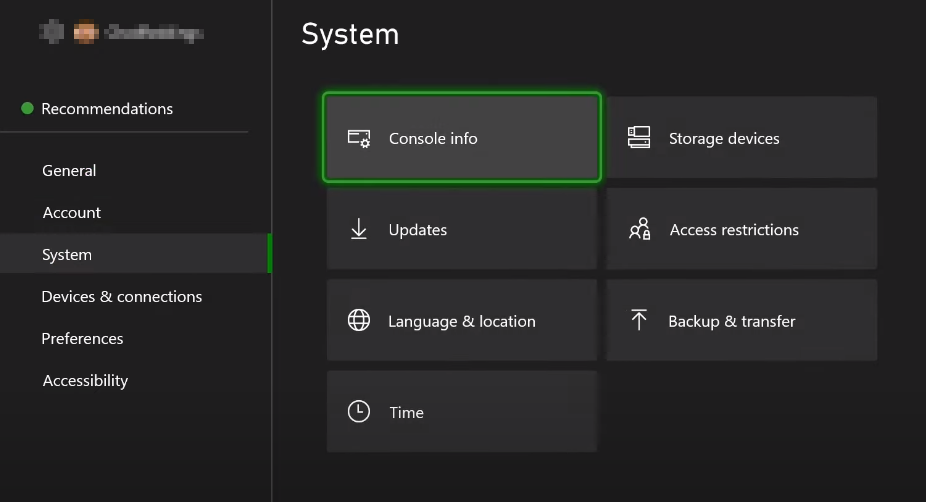926x502 pixels.
Task: Open the Recommendations section
Action: click(x=107, y=109)
